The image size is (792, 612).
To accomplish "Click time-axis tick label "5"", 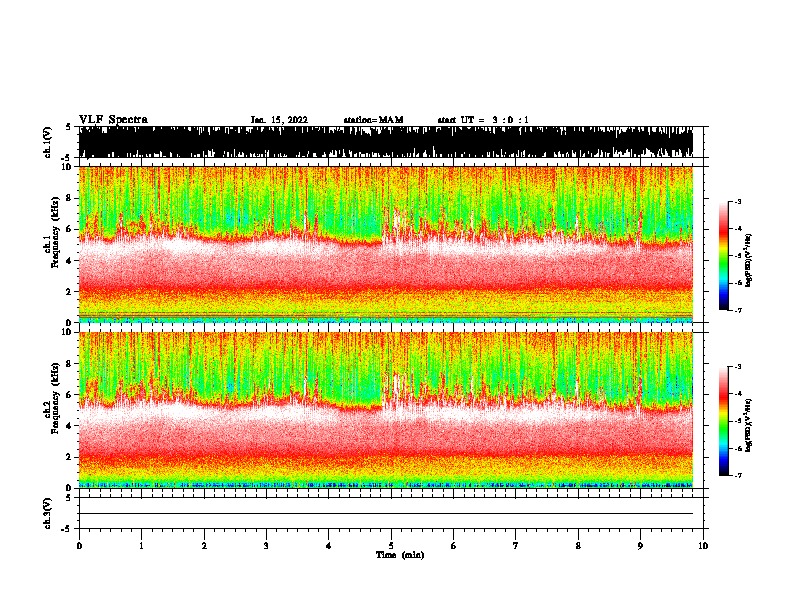I will 391,546.
